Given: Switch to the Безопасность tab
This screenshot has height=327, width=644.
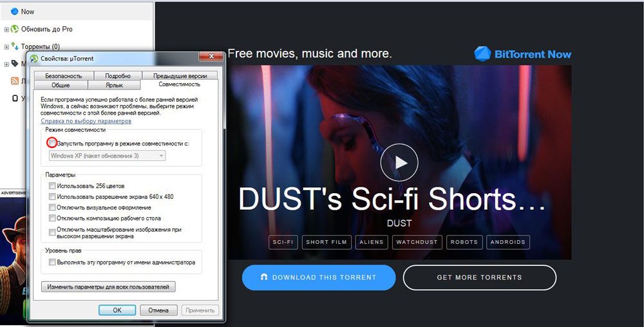Looking at the screenshot, I should tap(63, 76).
